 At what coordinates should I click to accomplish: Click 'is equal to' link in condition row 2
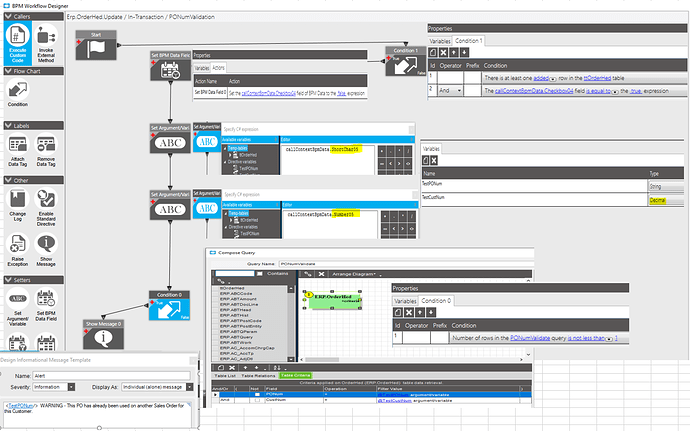(x=598, y=91)
